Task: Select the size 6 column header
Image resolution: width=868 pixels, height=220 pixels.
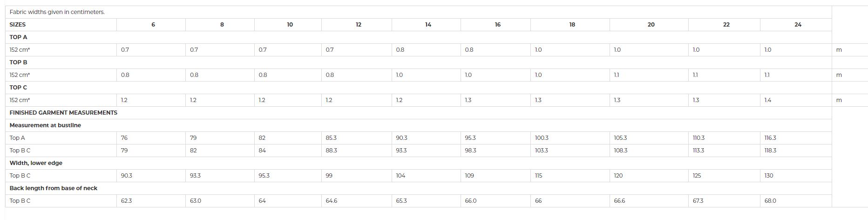Action: point(153,25)
